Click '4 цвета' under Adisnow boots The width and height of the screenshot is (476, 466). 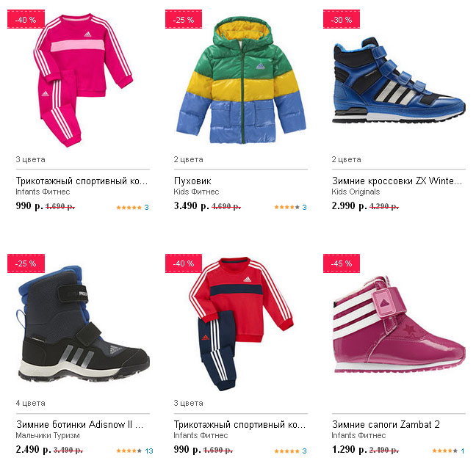coord(30,403)
